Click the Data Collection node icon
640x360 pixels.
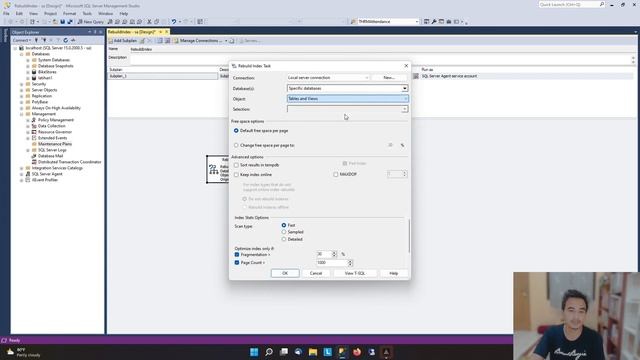(34, 126)
